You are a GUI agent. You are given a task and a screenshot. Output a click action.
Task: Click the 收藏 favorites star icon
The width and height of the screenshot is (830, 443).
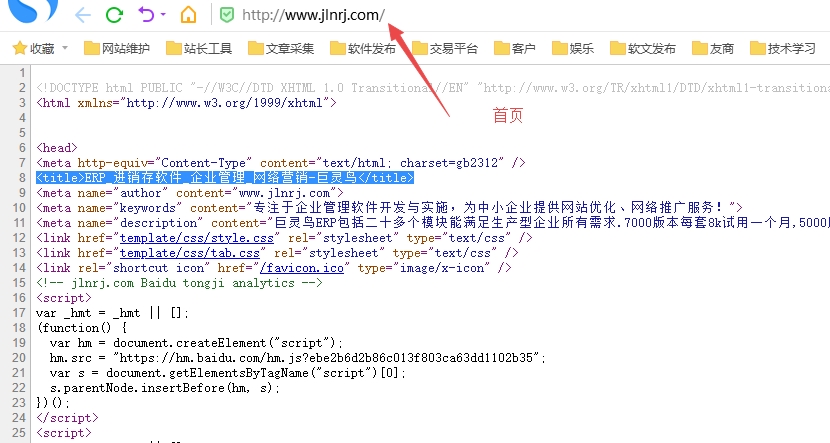coord(18,48)
